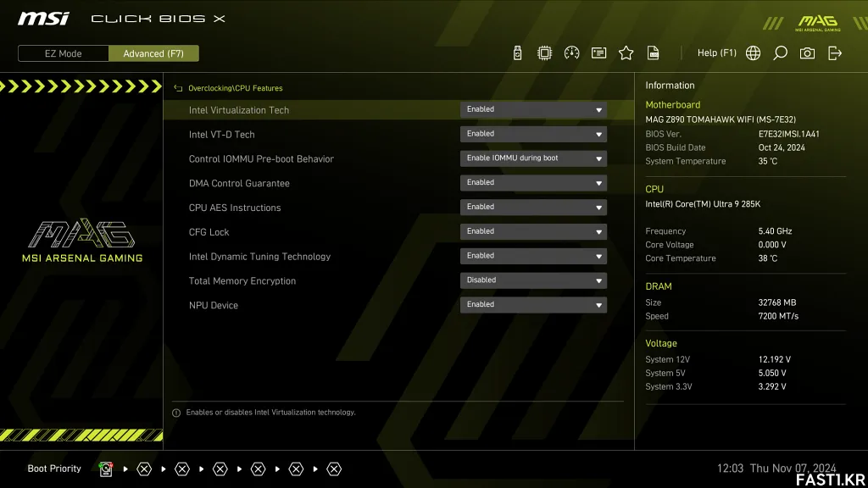Viewport: 868px width, 488px height.
Task: Open the settings panel icon in toolbar
Action: pyautogui.click(x=599, y=53)
